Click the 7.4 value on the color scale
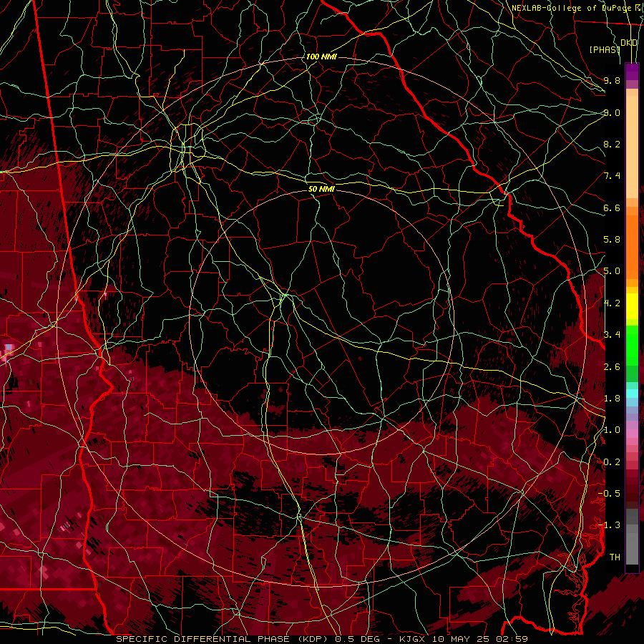 612,176
